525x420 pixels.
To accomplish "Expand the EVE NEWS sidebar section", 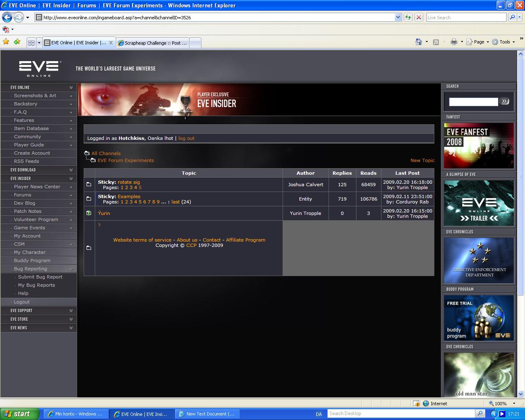I will pos(71,328).
